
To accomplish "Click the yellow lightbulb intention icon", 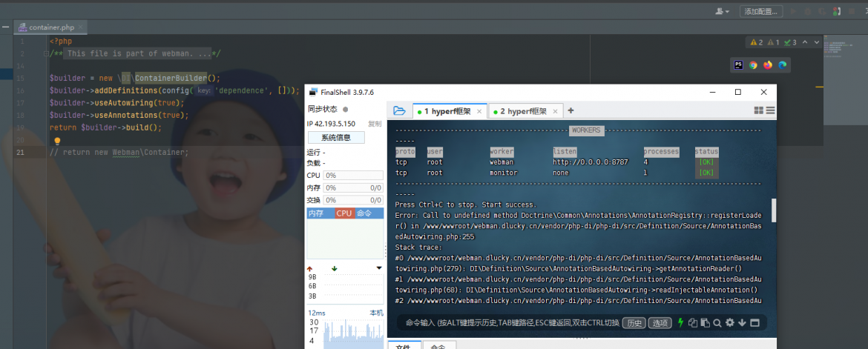I will click(57, 142).
